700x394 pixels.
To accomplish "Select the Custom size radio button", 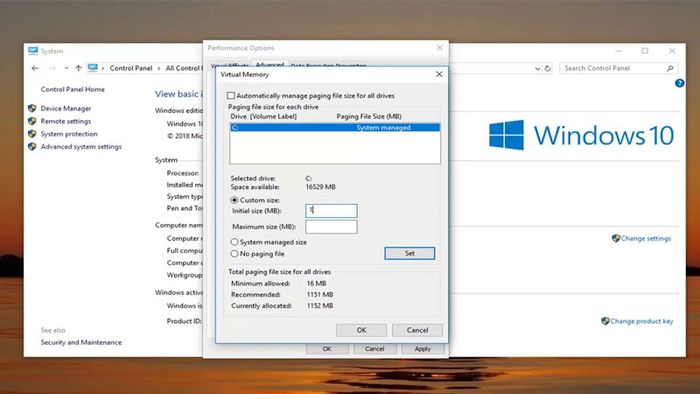I will coord(234,200).
